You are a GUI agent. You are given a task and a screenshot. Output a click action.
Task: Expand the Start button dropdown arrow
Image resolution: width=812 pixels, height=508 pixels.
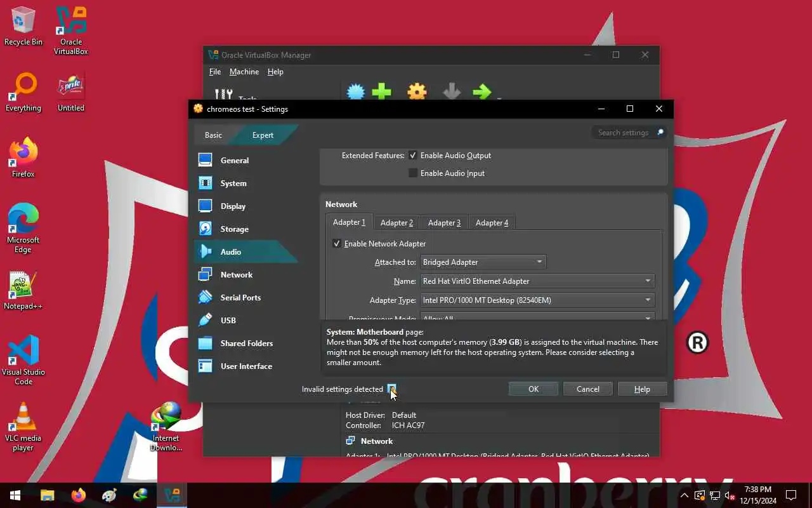(x=499, y=98)
